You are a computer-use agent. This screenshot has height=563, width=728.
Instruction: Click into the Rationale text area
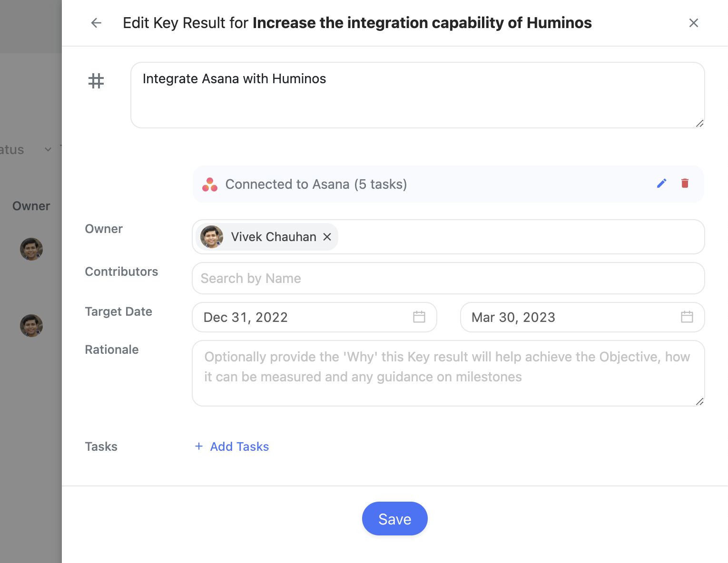[x=448, y=373]
